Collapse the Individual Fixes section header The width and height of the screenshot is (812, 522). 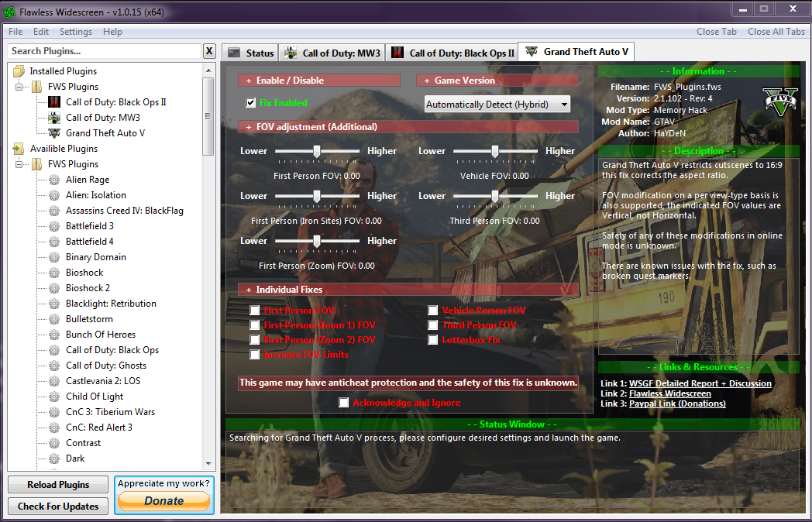[x=408, y=290]
